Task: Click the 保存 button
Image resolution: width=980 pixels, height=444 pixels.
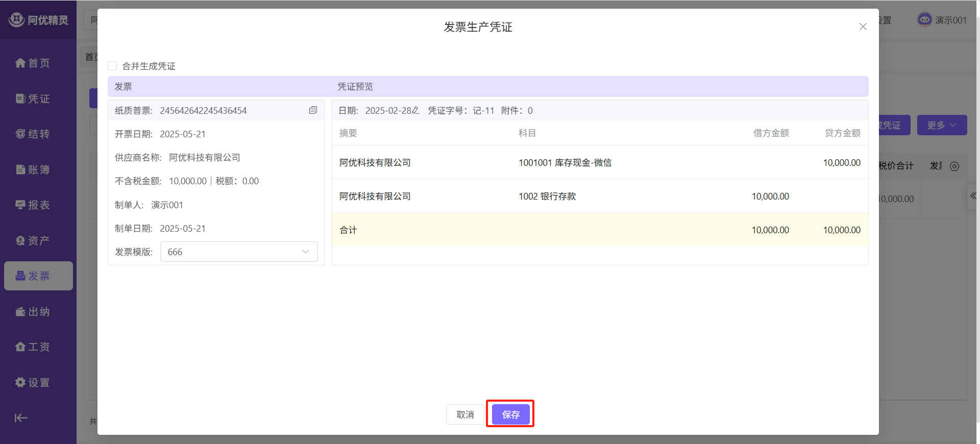Action: tap(510, 414)
